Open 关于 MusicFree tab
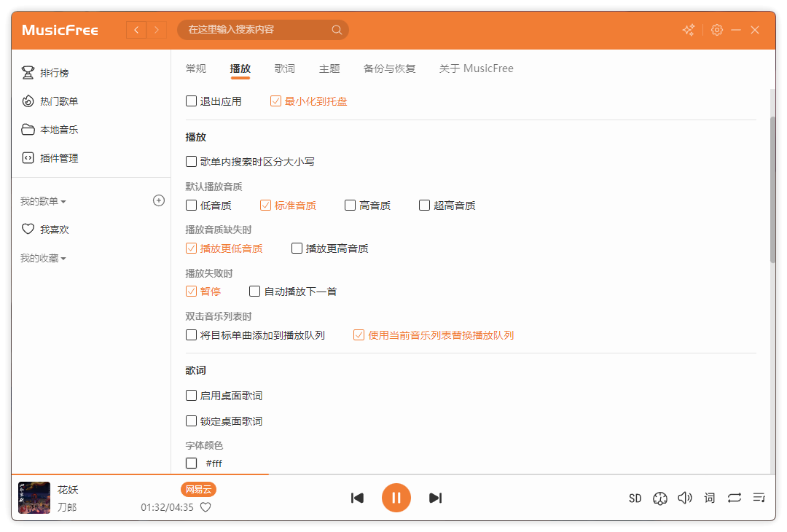The height and width of the screenshot is (532, 787). [x=477, y=69]
